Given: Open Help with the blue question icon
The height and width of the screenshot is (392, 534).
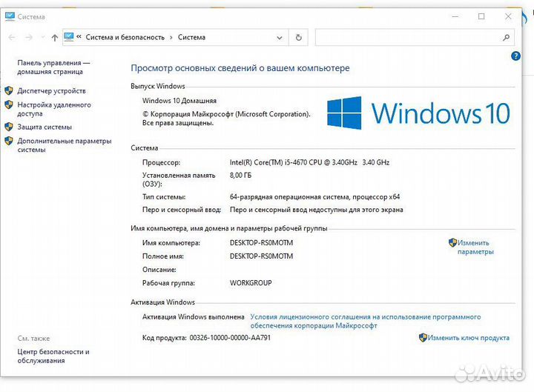Looking at the screenshot, I should 515,56.
